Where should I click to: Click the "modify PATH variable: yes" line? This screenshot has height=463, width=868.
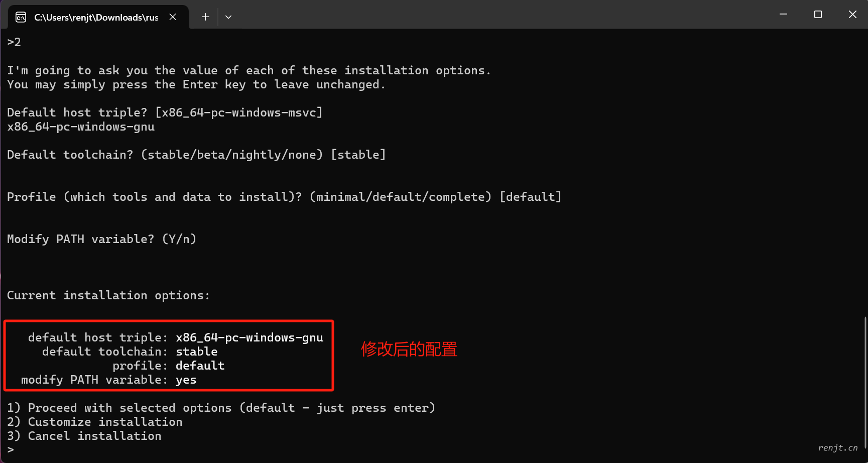click(108, 380)
